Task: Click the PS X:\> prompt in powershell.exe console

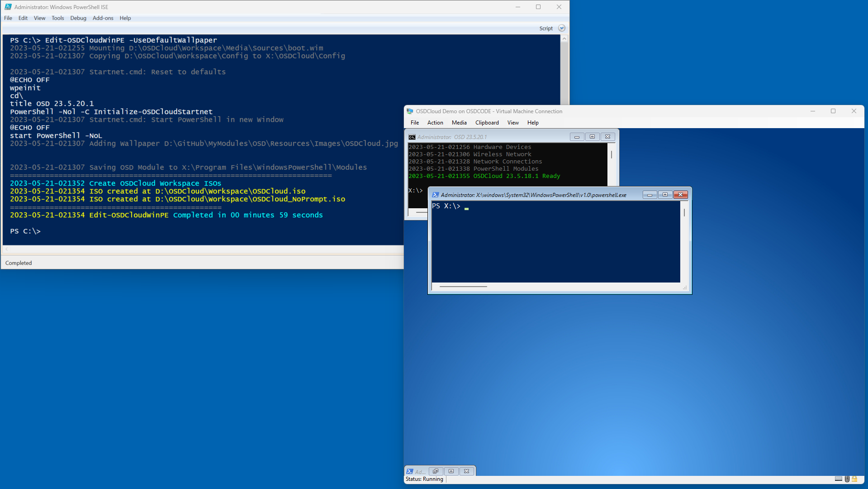Action: (446, 206)
